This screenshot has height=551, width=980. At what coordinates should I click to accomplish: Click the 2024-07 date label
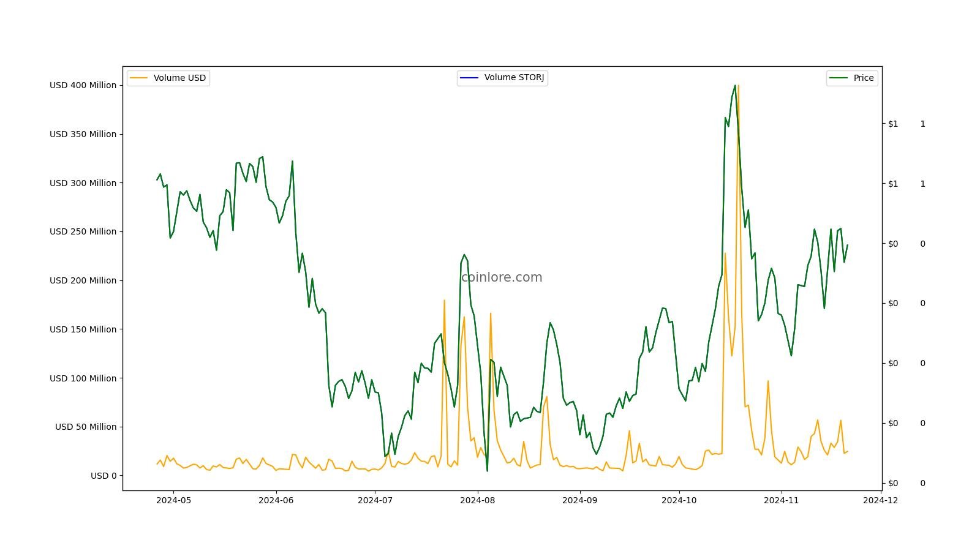pos(375,500)
